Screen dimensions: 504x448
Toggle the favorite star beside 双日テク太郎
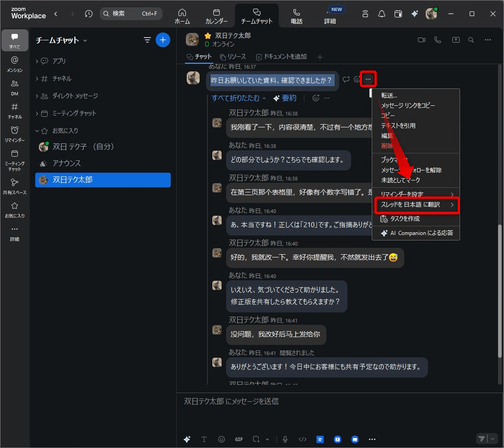coord(208,35)
